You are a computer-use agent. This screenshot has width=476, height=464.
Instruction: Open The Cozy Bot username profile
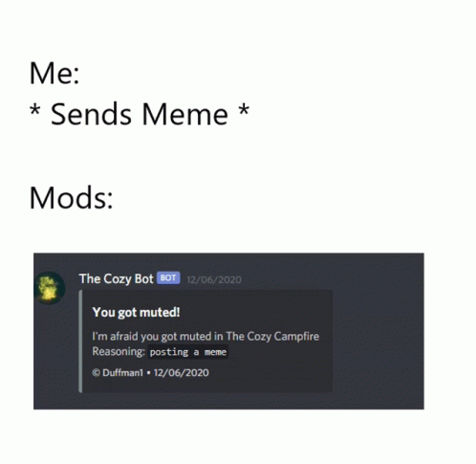coord(117,279)
